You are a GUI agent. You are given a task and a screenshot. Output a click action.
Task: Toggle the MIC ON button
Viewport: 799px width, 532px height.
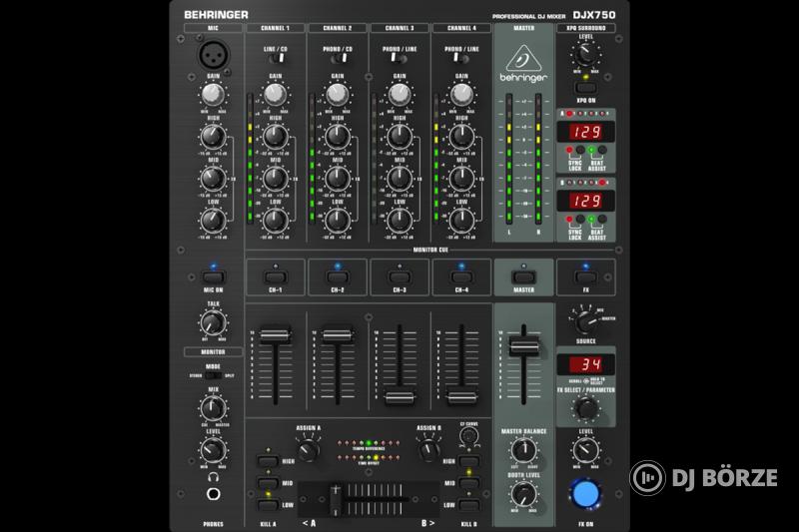point(213,277)
